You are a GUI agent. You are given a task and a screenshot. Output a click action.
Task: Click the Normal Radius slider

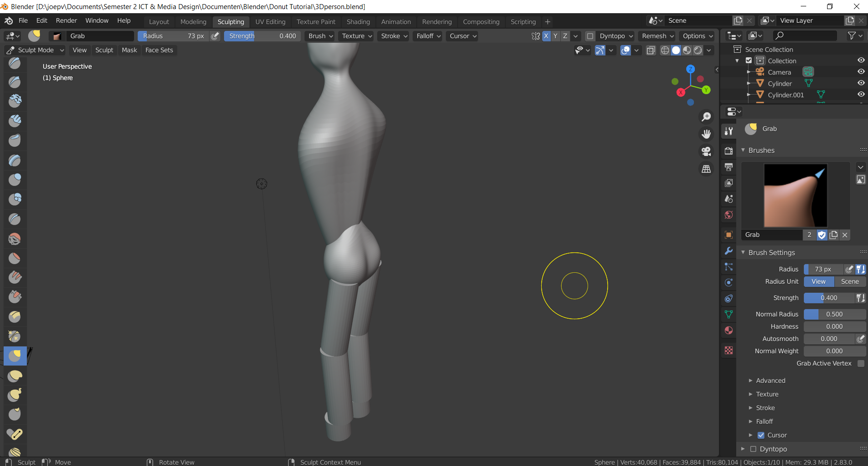pyautogui.click(x=834, y=314)
